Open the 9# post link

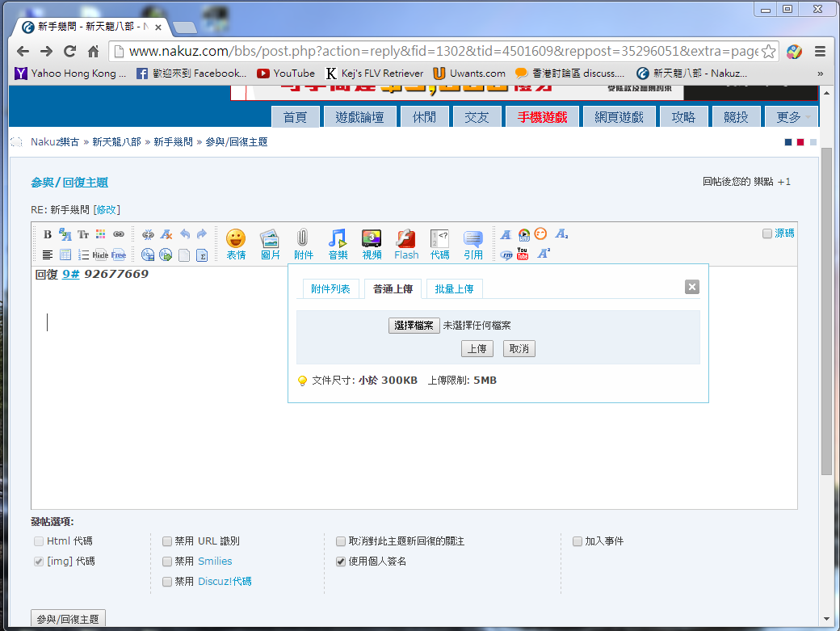pos(71,274)
